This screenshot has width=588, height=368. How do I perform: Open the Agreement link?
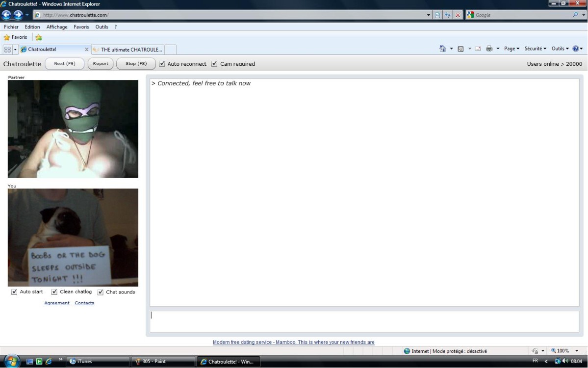[57, 303]
